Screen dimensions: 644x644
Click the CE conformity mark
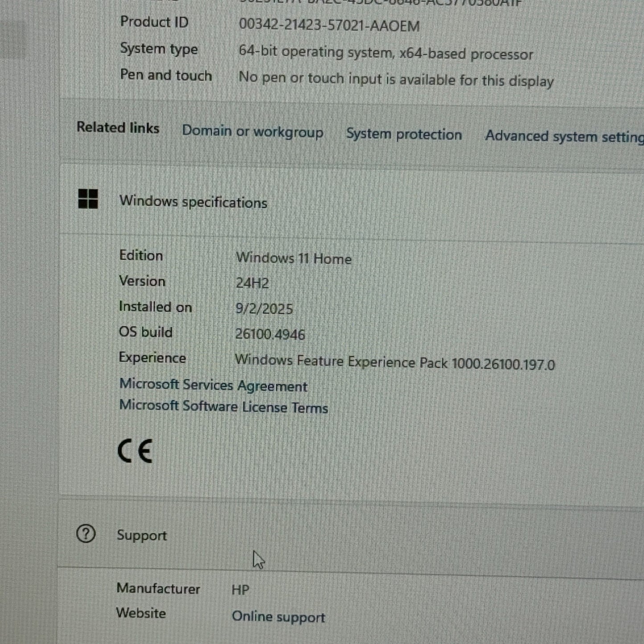tap(135, 451)
